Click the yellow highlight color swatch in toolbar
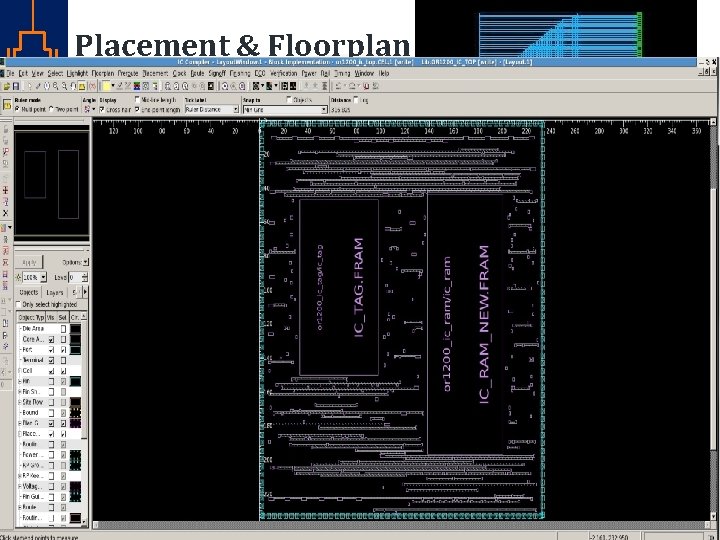 coord(106,86)
